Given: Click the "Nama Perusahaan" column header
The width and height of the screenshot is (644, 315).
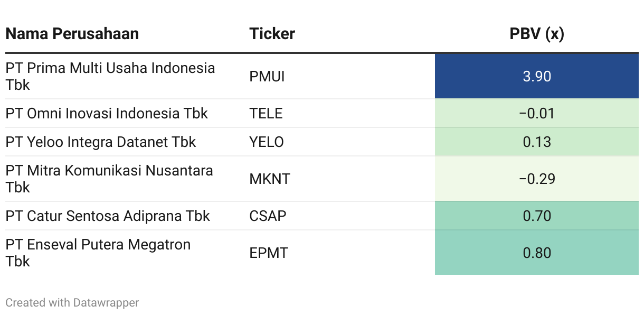Looking at the screenshot, I should coord(72,34).
